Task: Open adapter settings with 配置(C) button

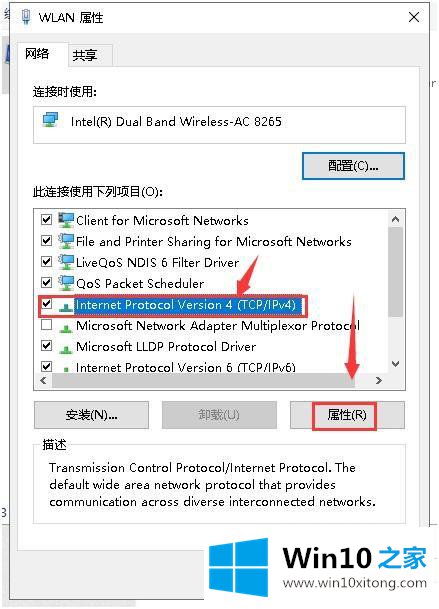Action: tap(353, 166)
